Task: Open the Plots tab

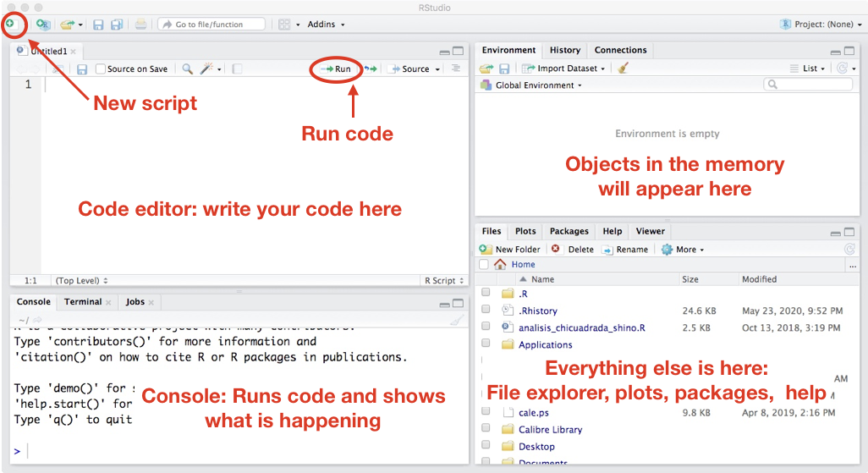Action: point(525,231)
